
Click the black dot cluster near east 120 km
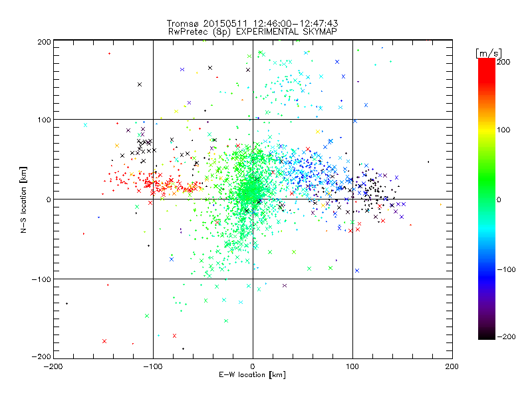click(373, 194)
